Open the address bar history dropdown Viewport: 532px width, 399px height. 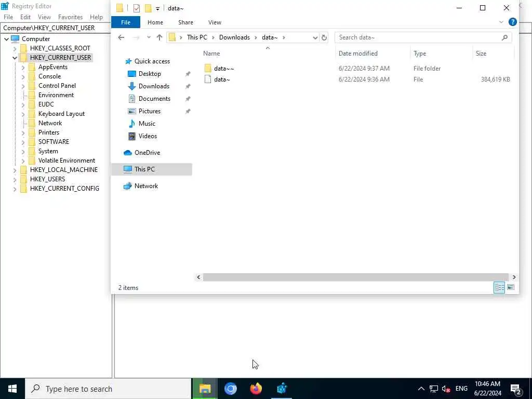click(315, 37)
